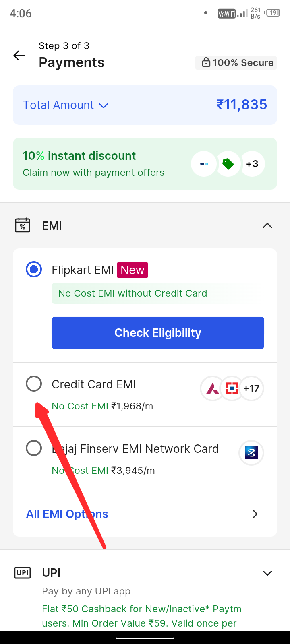Tap the HDFC Bank logo icon
This screenshot has height=644, width=290.
click(232, 388)
